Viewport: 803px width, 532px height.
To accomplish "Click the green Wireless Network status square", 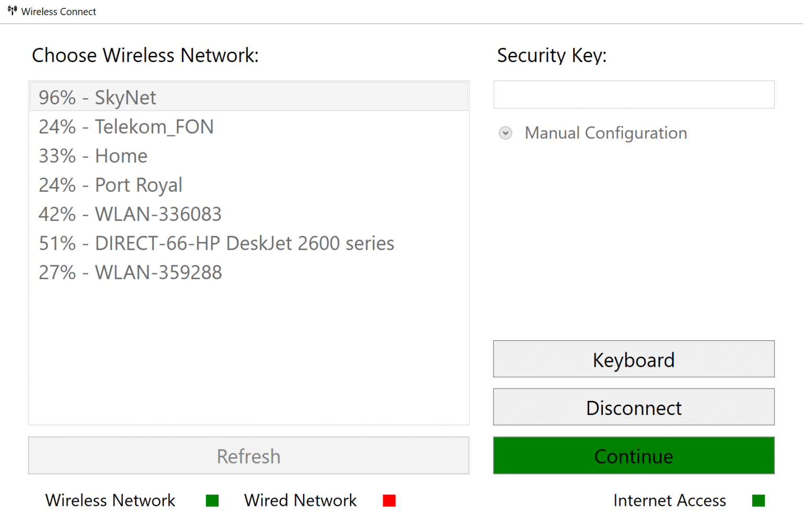I will coord(212,500).
